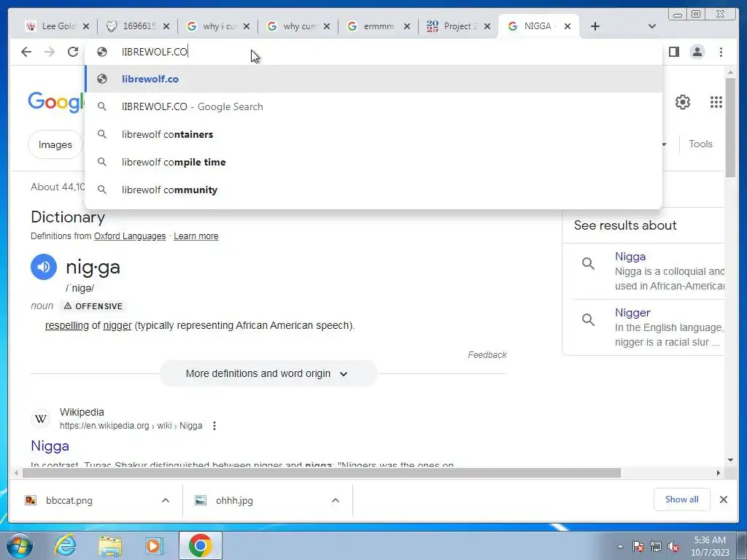Open the Nigga Wikipedia result title

click(x=50, y=446)
